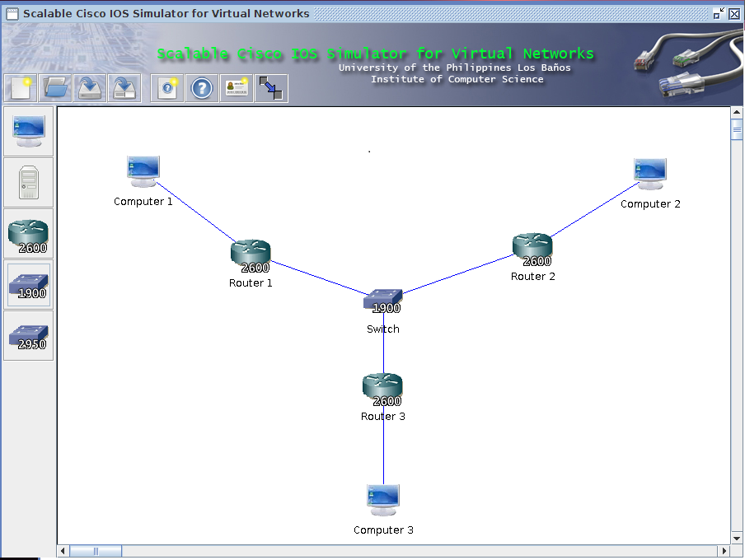This screenshot has width=745, height=560.
Task: Select Router 2 on the canvas
Action: pyautogui.click(x=532, y=246)
